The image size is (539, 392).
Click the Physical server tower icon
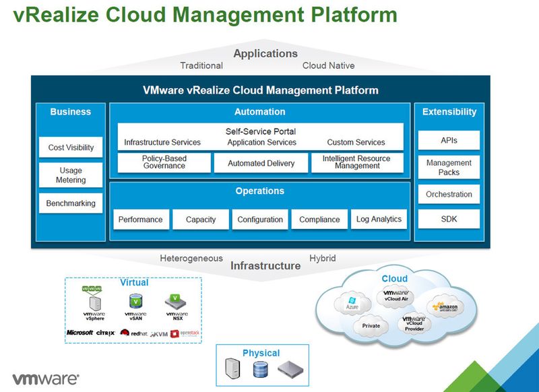tap(232, 368)
